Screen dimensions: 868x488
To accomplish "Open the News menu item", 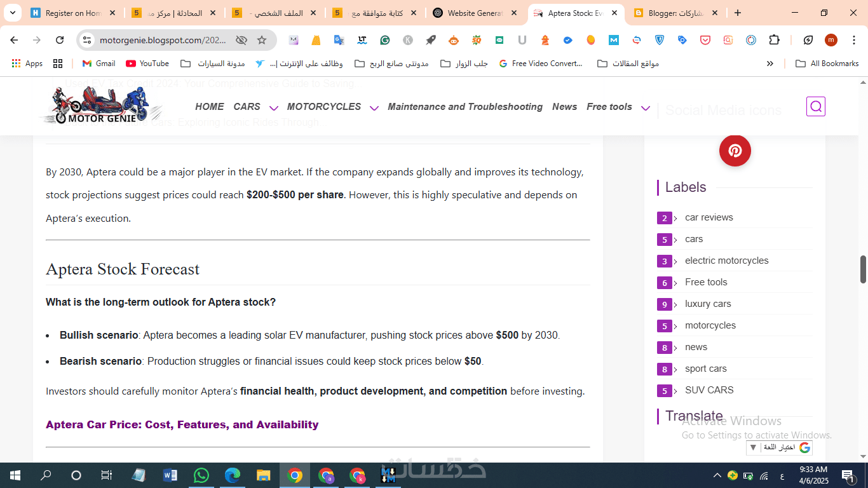I will coord(564,107).
